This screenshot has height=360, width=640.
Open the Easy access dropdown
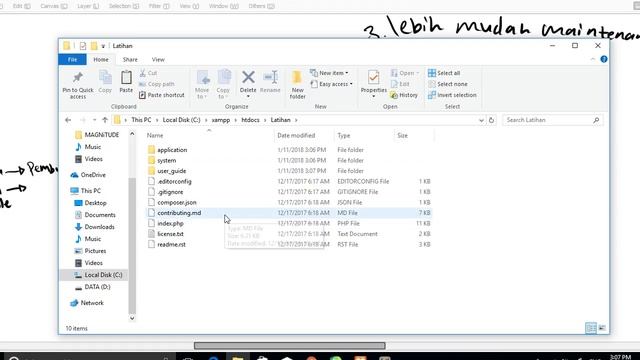click(331, 84)
